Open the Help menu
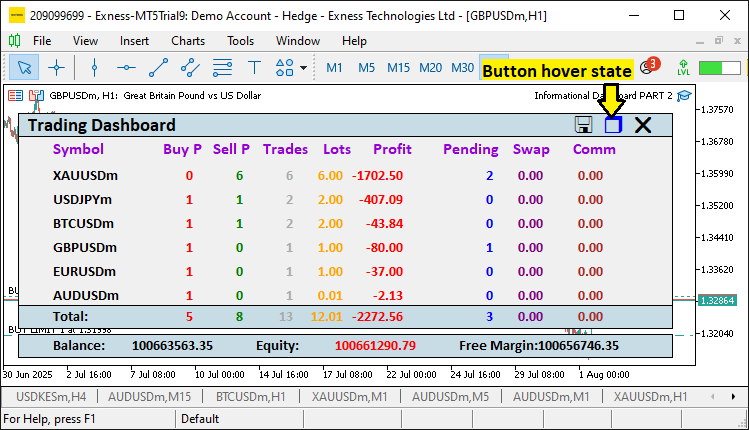The width and height of the screenshot is (749, 430). [x=354, y=41]
